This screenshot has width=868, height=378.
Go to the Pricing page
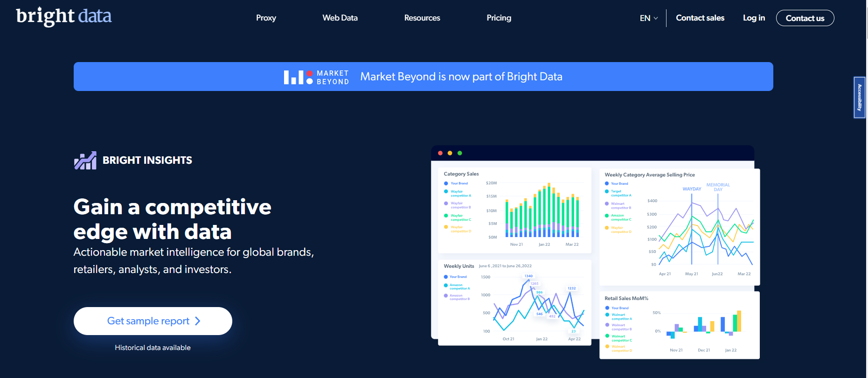pyautogui.click(x=499, y=18)
